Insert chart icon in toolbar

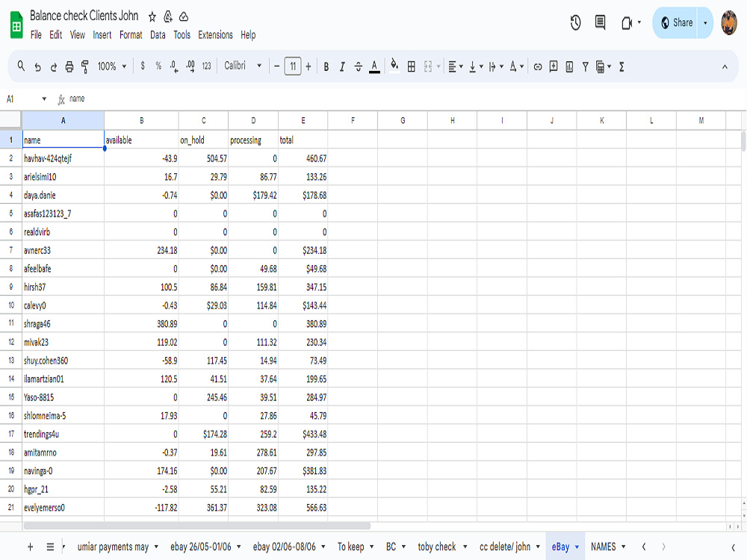coord(569,66)
